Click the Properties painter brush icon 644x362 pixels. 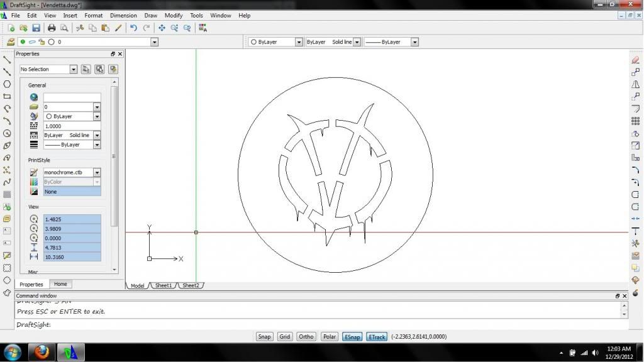click(x=118, y=28)
